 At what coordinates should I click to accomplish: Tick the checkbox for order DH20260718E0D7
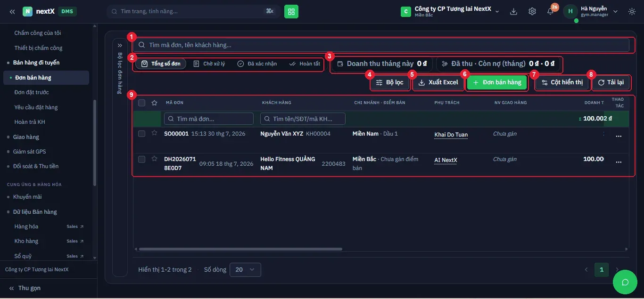point(141,159)
